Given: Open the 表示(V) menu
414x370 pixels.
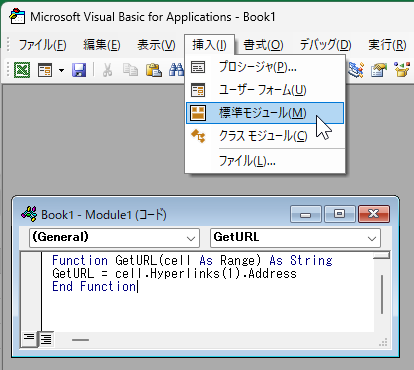Looking at the screenshot, I should pos(156,45).
